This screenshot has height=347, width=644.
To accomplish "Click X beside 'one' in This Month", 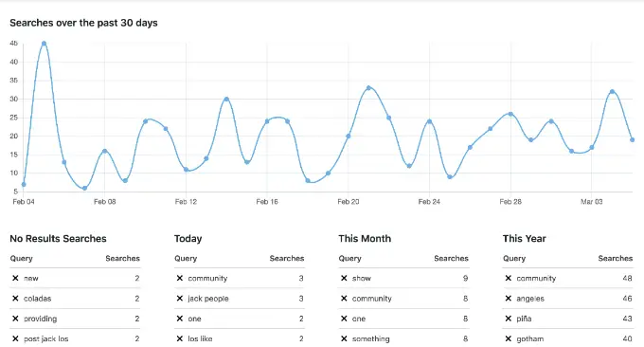I will 344,319.
